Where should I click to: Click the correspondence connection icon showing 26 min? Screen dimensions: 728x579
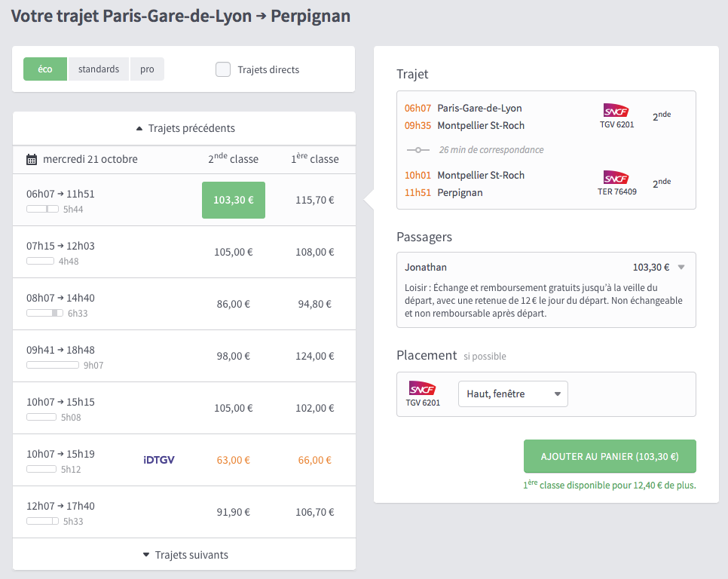pyautogui.click(x=419, y=150)
